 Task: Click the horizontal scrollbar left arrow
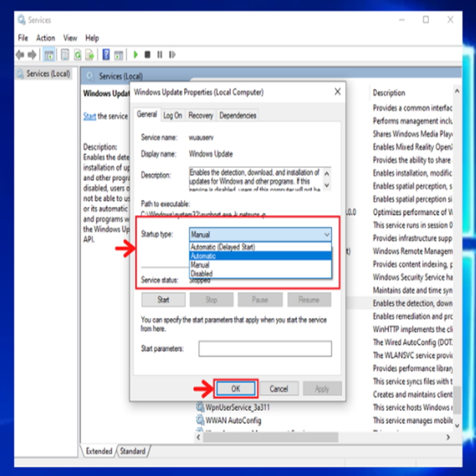pos(198,437)
